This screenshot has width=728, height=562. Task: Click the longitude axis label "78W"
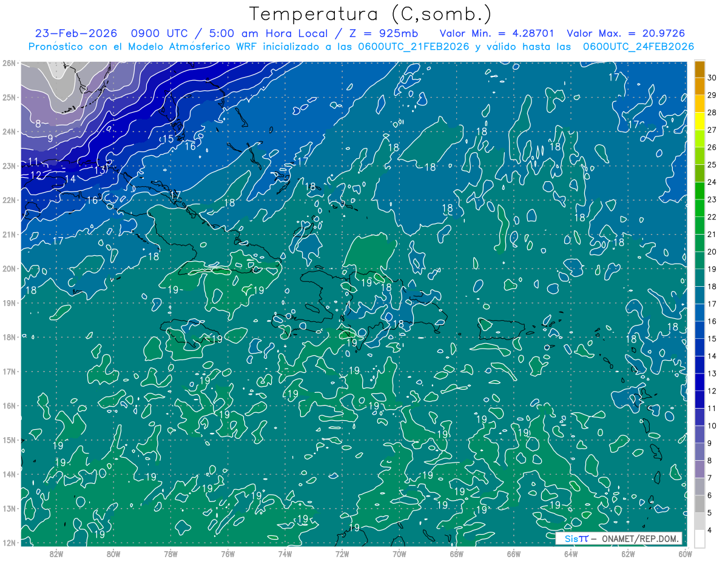click(170, 554)
